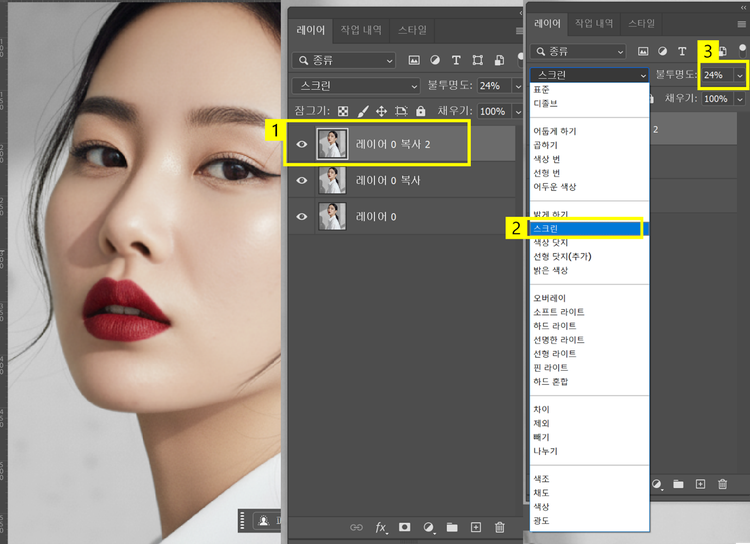Click the prevent artboard auto-nesting lock icon
750x544 pixels.
(x=401, y=111)
